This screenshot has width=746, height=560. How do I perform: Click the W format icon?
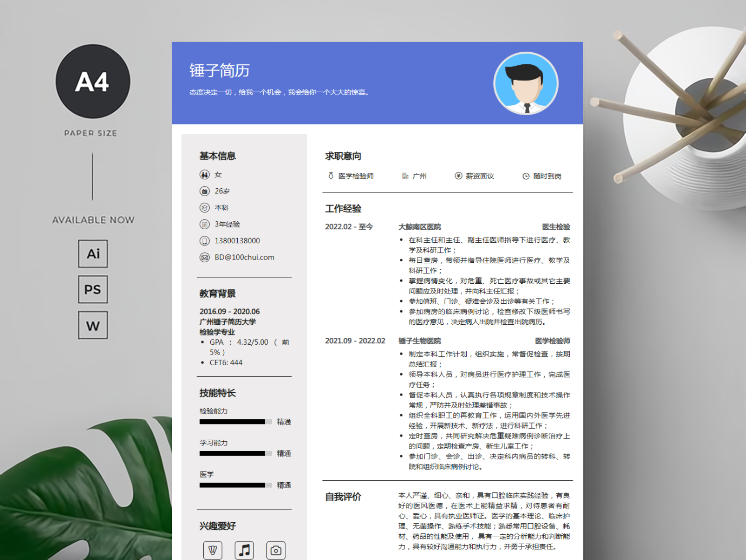pos(93,325)
